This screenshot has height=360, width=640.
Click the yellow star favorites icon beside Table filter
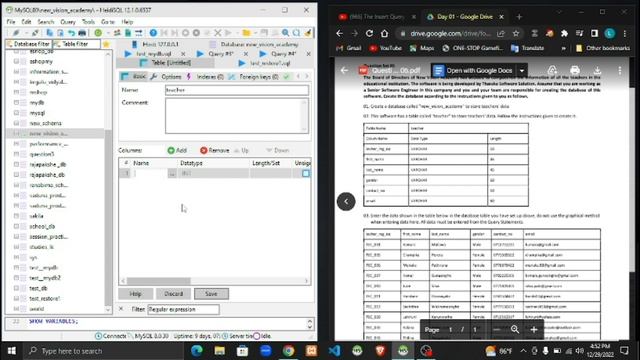[106, 44]
